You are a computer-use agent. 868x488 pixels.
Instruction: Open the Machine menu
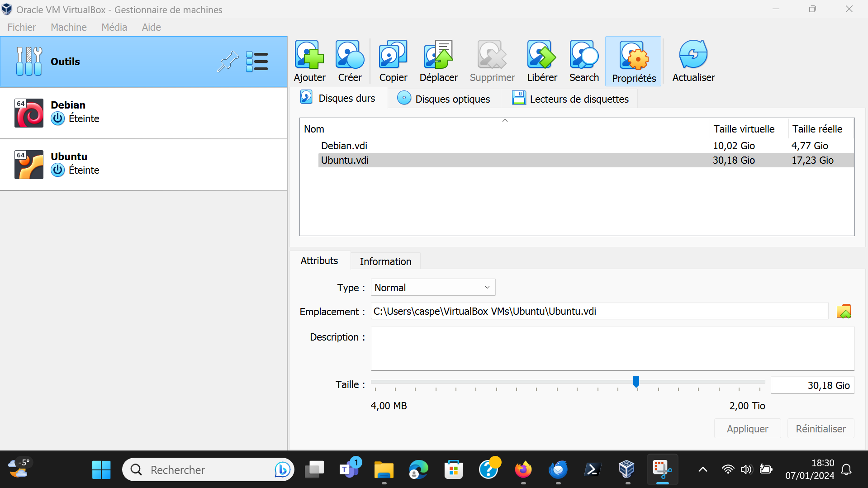point(69,27)
